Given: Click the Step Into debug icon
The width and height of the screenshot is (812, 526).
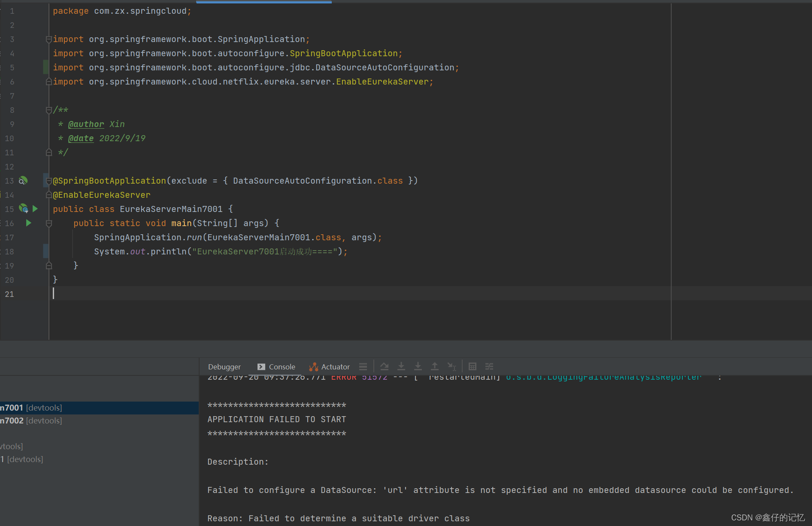Looking at the screenshot, I should (x=401, y=366).
